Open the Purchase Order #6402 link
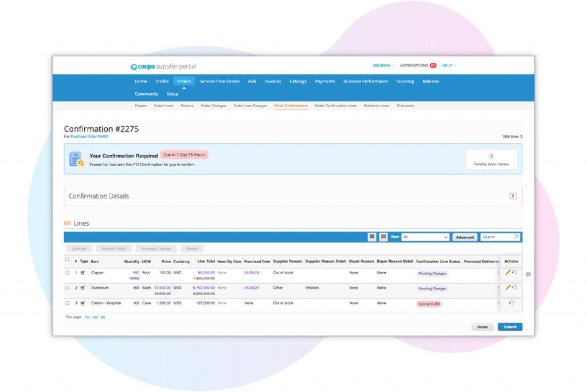 pos(89,137)
